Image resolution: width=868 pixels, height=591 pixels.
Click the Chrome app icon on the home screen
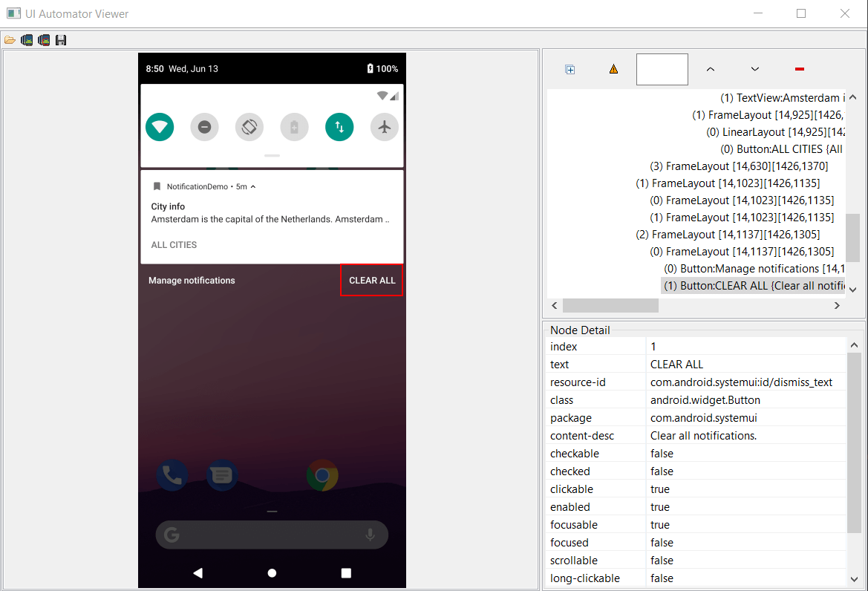322,475
